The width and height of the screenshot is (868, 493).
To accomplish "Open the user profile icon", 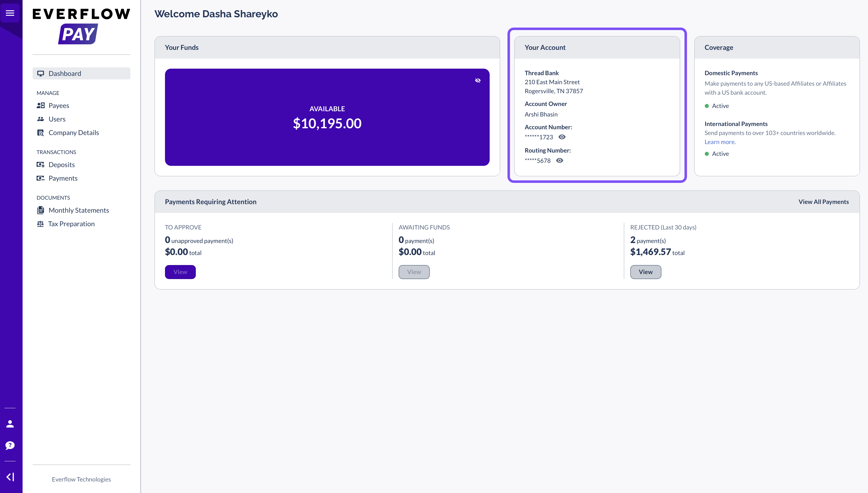I will tap(10, 424).
